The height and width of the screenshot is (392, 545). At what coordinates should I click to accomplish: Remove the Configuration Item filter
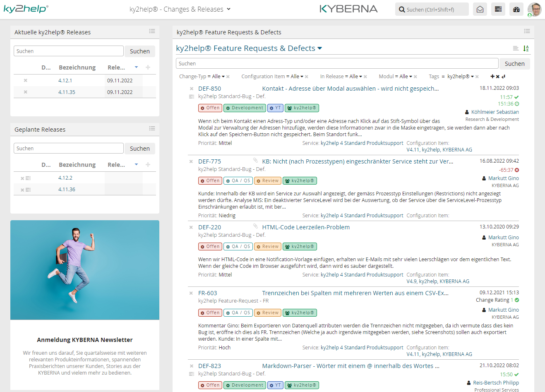307,77
